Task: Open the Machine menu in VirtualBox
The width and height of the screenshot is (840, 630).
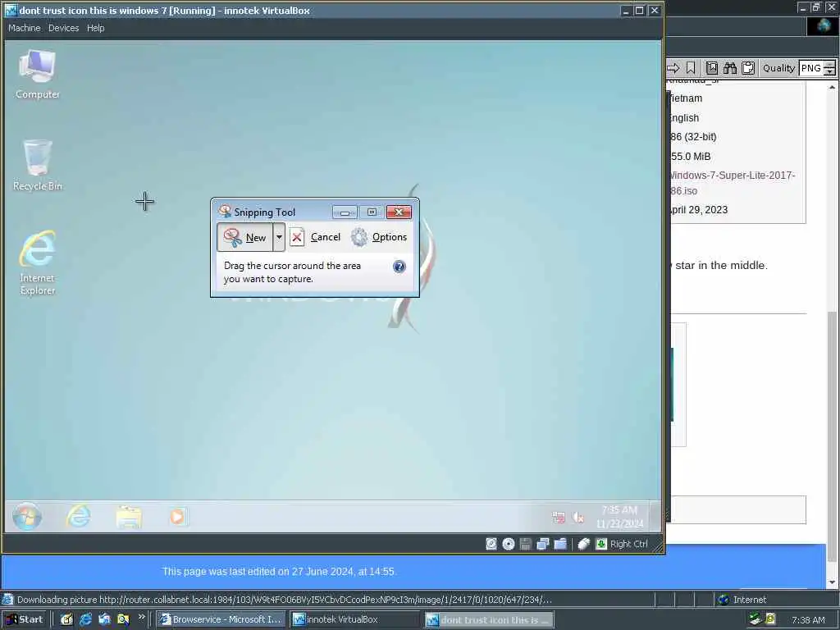Action: (24, 28)
